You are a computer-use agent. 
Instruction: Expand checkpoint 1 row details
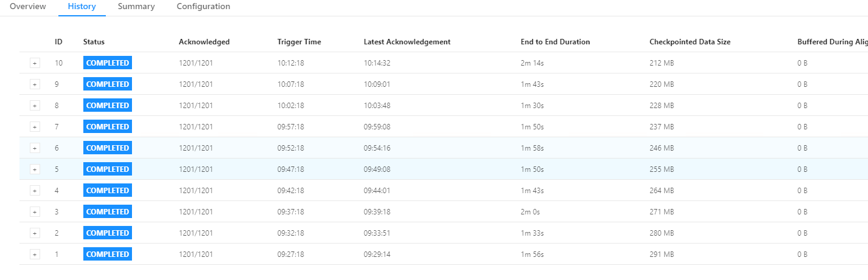[x=35, y=254]
